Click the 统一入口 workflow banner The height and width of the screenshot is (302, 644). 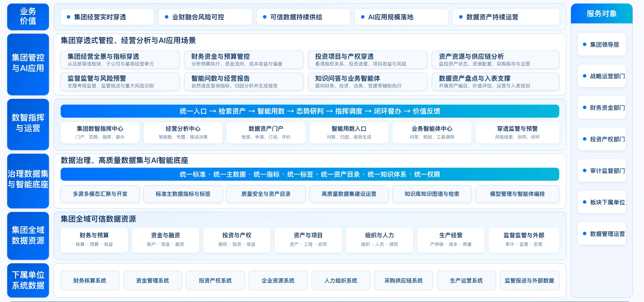click(310, 111)
